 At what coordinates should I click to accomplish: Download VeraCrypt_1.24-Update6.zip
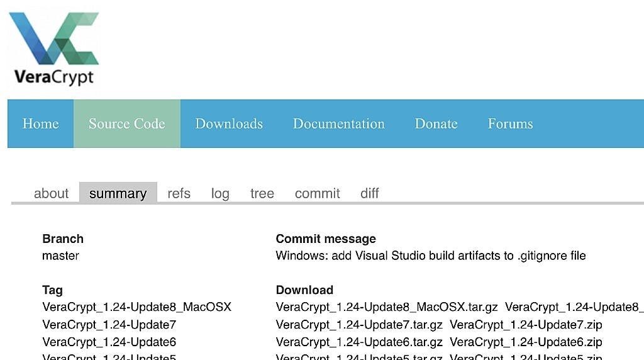point(526,342)
